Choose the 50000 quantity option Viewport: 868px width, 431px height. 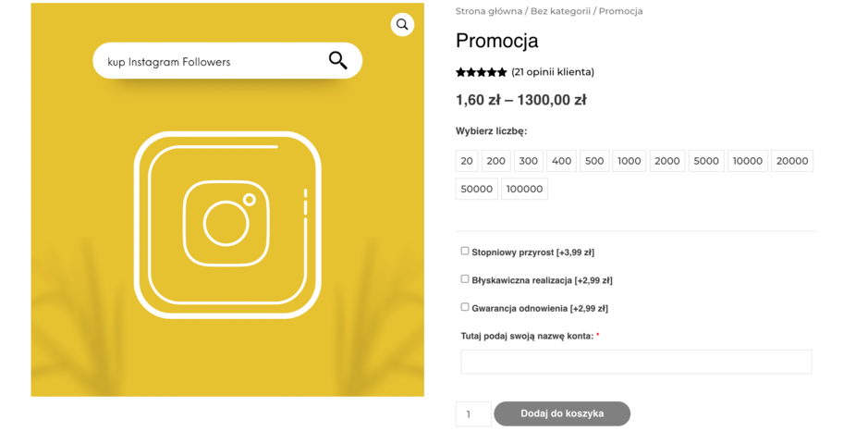click(x=476, y=189)
